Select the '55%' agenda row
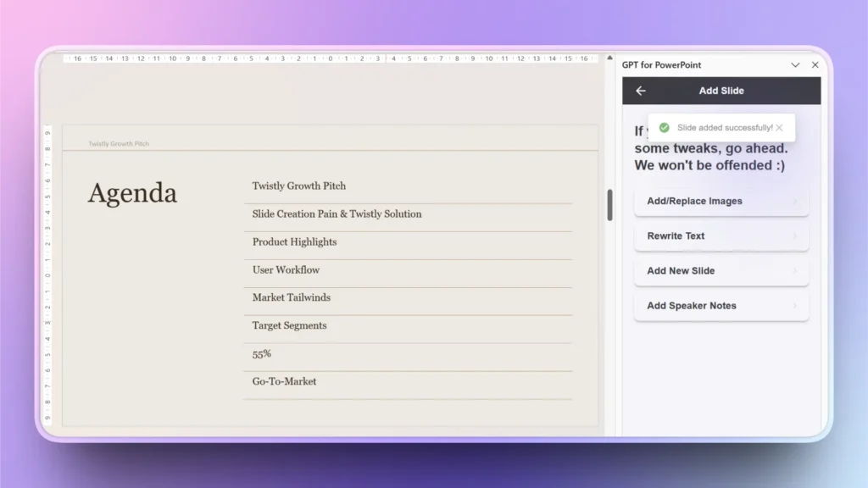868x488 pixels. pos(408,357)
